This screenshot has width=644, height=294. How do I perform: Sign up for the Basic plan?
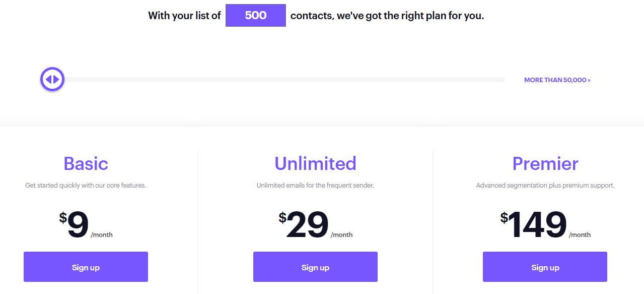pyautogui.click(x=86, y=267)
